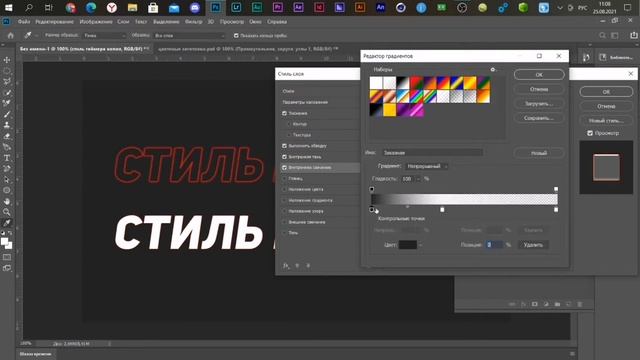Click the Новый gradient button
The width and height of the screenshot is (640, 360).
[x=539, y=153]
